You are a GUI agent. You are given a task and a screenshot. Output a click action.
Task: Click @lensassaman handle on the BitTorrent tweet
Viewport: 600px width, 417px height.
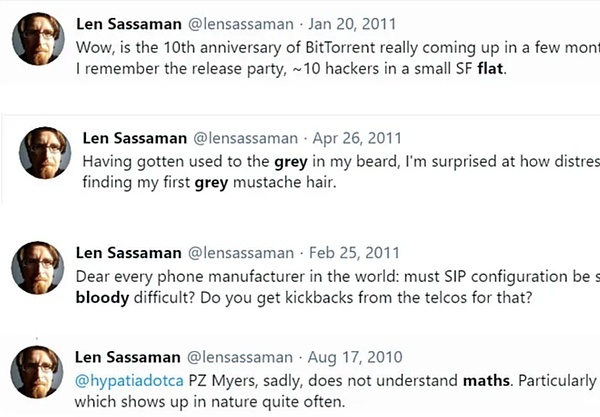[x=240, y=24]
